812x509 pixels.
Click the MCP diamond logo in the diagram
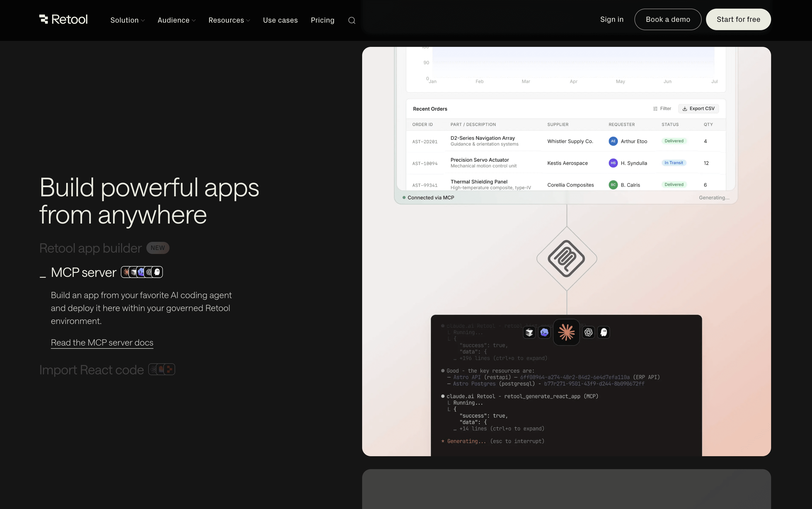point(567,259)
